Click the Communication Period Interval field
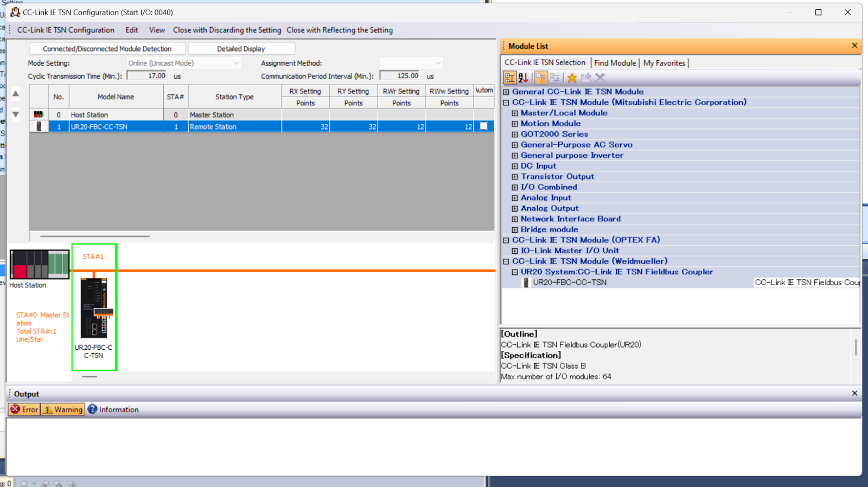 coord(400,76)
